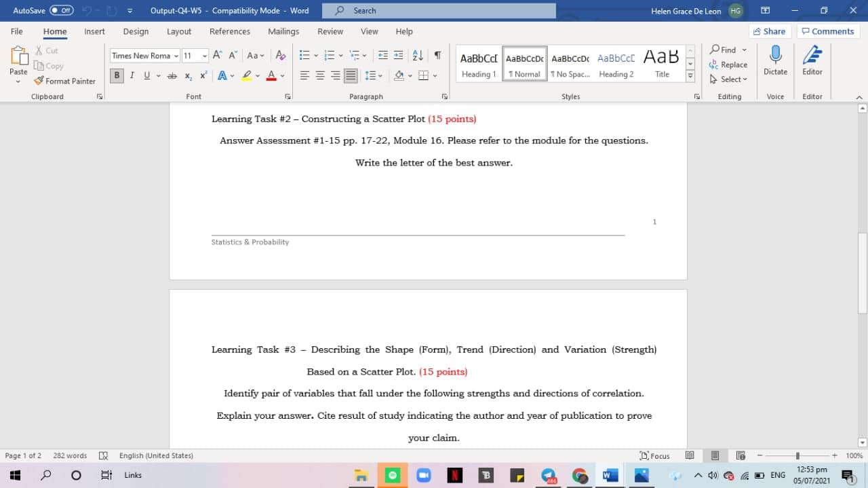
Task: Open the font name dropdown
Action: (176, 55)
